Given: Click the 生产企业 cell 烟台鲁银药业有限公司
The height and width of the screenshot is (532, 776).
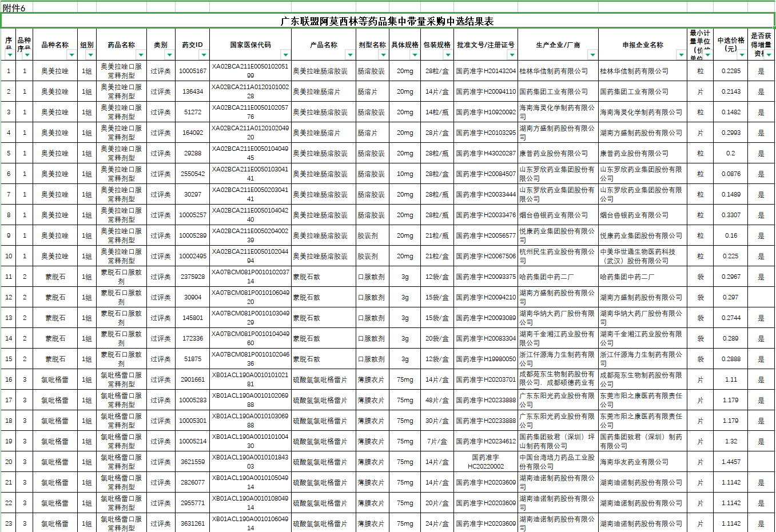Looking at the screenshot, I should (558, 215).
